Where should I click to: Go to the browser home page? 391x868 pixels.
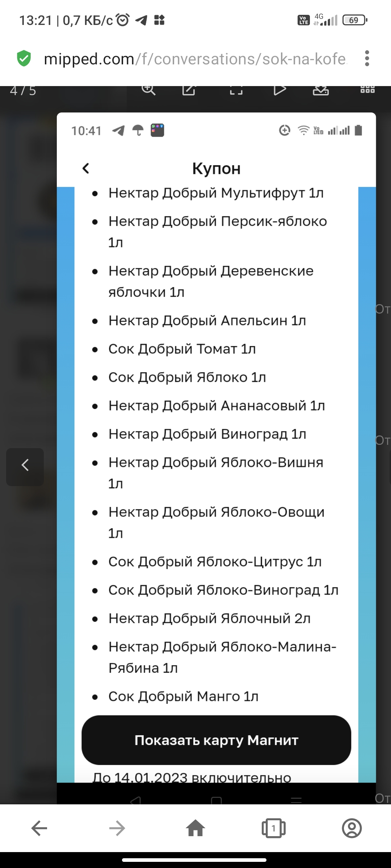pyautogui.click(x=195, y=828)
